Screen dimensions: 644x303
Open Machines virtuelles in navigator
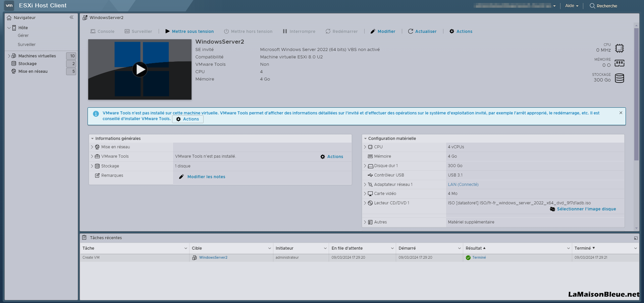pos(37,56)
